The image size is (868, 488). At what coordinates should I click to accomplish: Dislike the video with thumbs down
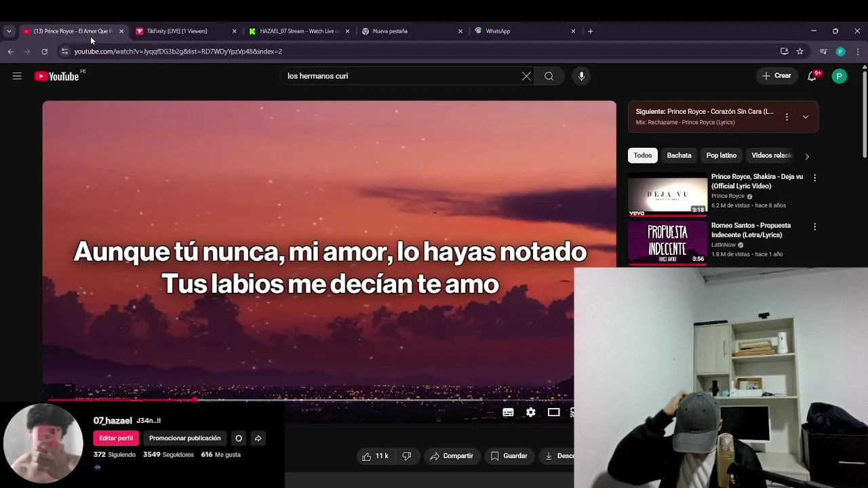[407, 456]
